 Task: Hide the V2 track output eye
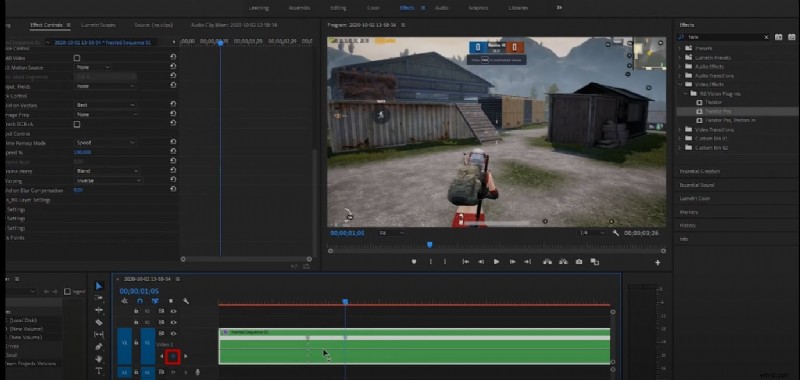(173, 322)
